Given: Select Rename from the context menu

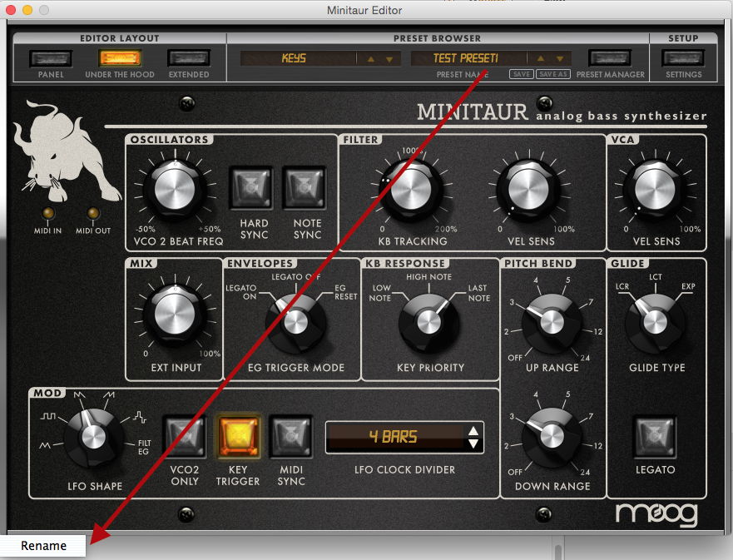Looking at the screenshot, I should tap(43, 546).
